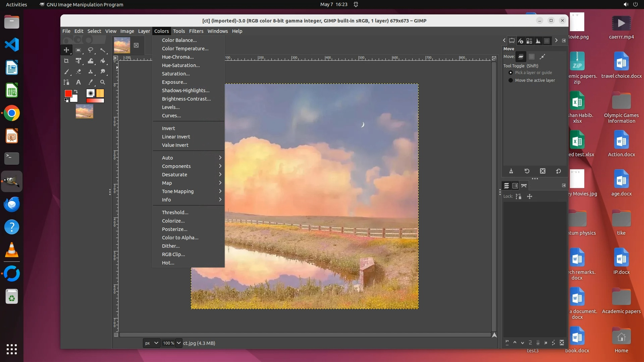Toggle move mode to selection
This screenshot has width=644, height=362.
pos(532,57)
